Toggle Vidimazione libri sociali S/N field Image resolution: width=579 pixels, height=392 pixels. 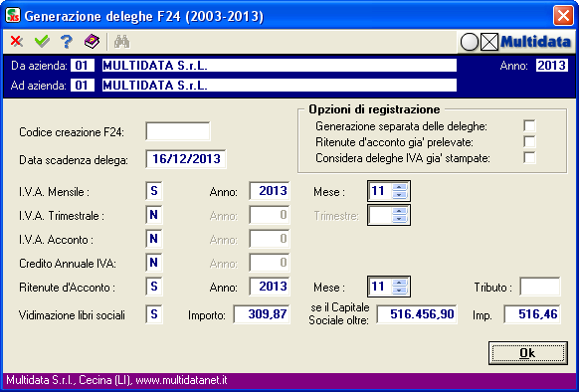(x=154, y=314)
